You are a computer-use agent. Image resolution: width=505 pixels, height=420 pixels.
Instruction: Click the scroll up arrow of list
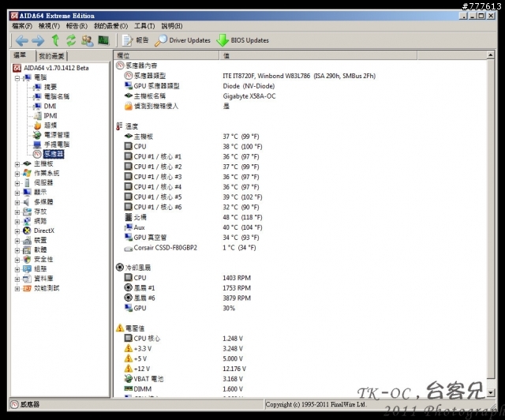click(x=490, y=55)
